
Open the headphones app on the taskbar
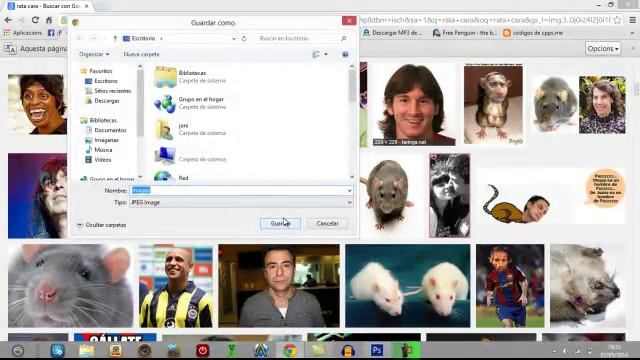pos(348,350)
